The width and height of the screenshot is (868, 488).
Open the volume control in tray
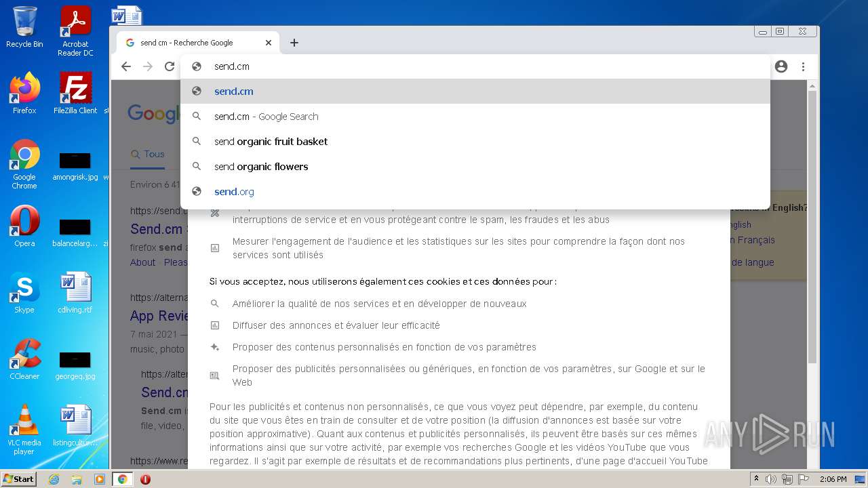tap(771, 479)
